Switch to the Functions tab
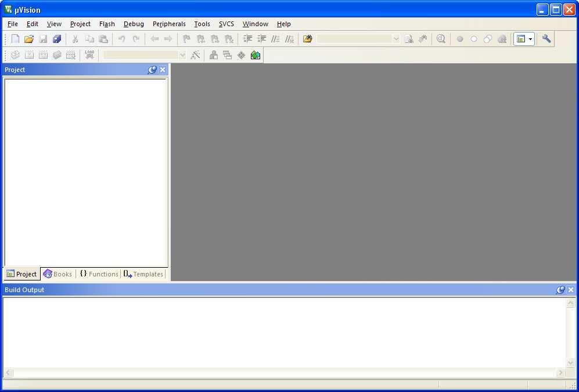The width and height of the screenshot is (579, 392). pyautogui.click(x=99, y=274)
